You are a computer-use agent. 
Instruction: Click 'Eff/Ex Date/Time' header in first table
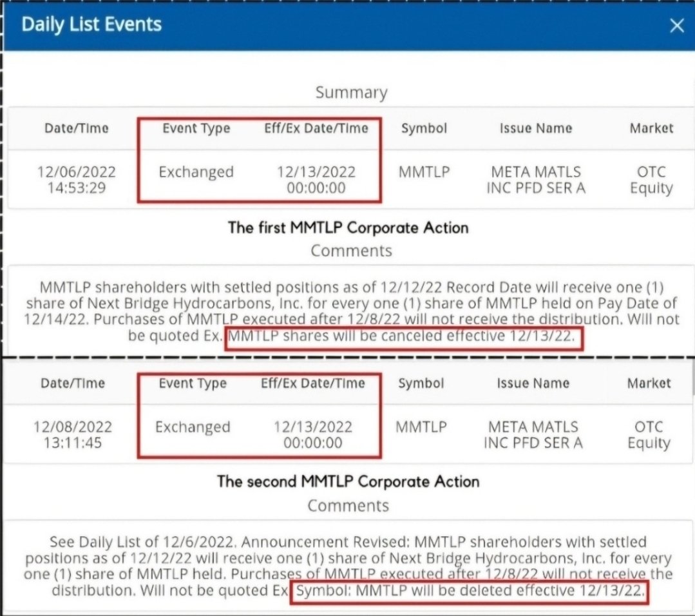click(x=316, y=129)
